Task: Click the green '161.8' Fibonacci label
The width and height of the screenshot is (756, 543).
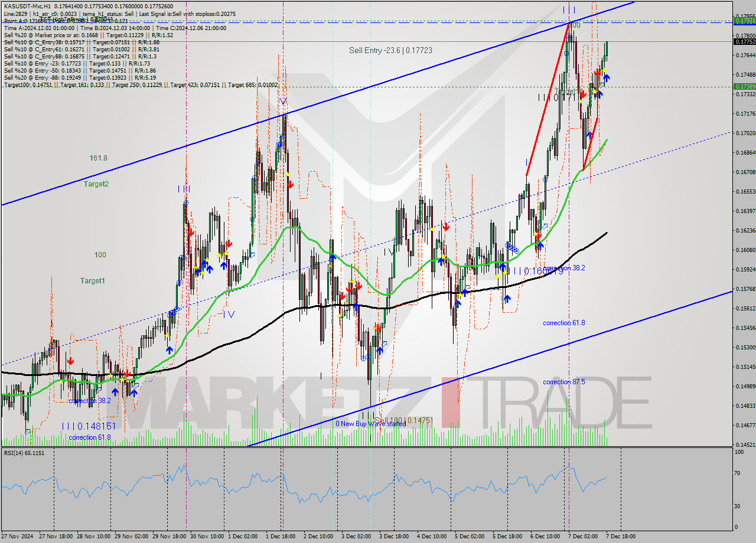Action: coord(99,158)
